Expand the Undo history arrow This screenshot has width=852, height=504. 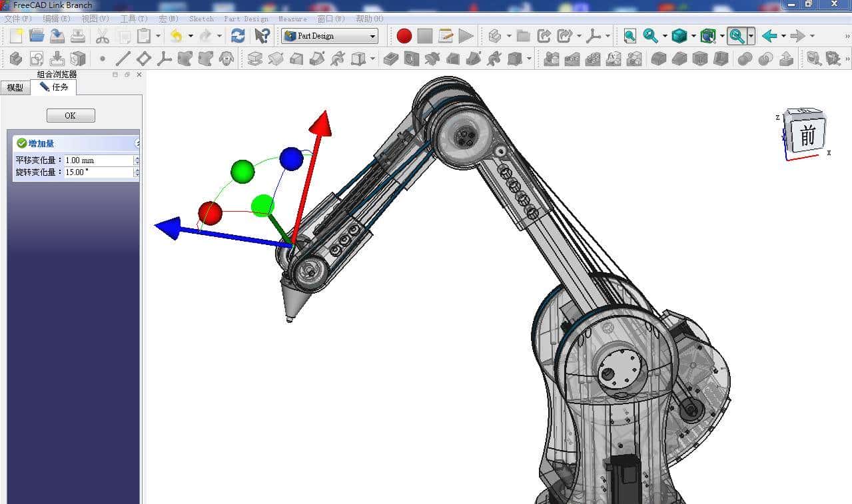click(x=191, y=36)
